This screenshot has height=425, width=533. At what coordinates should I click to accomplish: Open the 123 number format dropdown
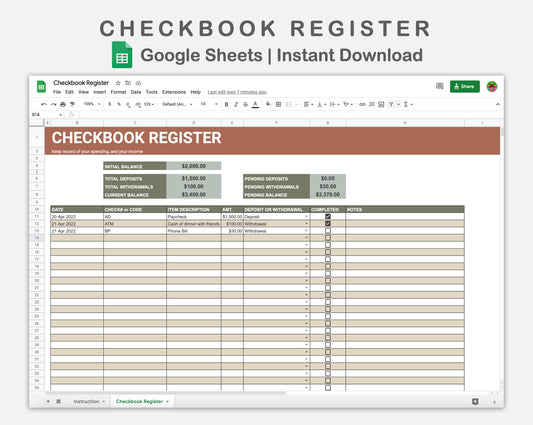click(x=149, y=104)
